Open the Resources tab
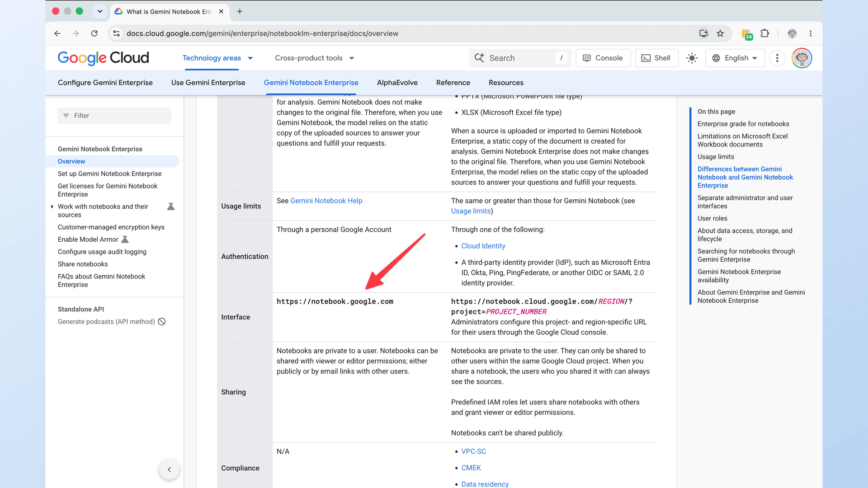Image resolution: width=868 pixels, height=488 pixels. click(506, 83)
